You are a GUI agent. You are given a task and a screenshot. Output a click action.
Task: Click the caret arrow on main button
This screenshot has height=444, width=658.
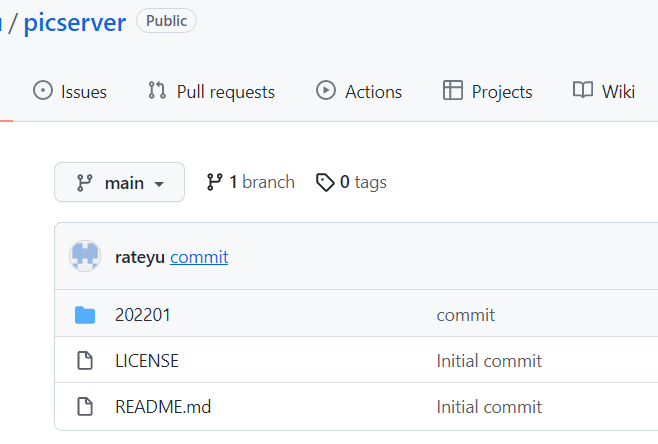click(x=159, y=184)
